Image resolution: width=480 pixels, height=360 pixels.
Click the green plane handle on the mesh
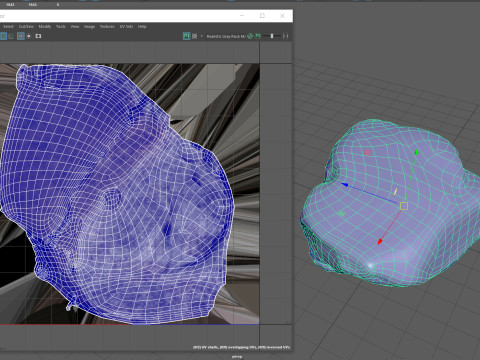[x=341, y=213]
